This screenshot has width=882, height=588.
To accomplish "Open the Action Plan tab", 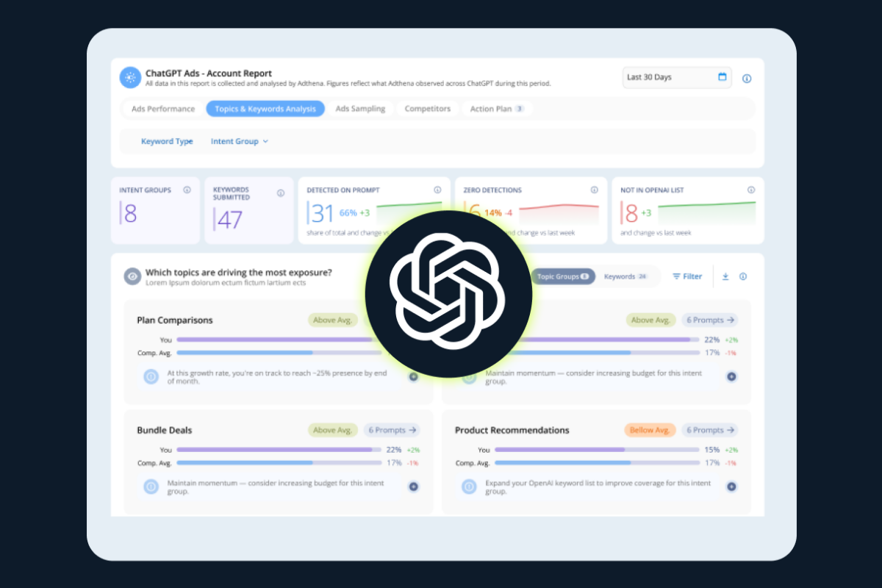I will (x=497, y=109).
